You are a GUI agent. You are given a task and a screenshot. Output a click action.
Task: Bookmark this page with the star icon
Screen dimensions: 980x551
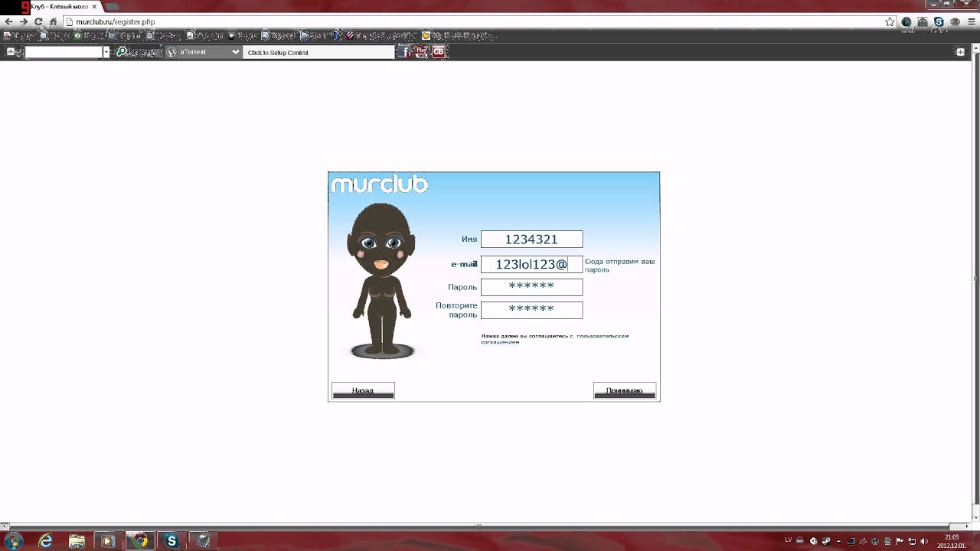pos(890,22)
